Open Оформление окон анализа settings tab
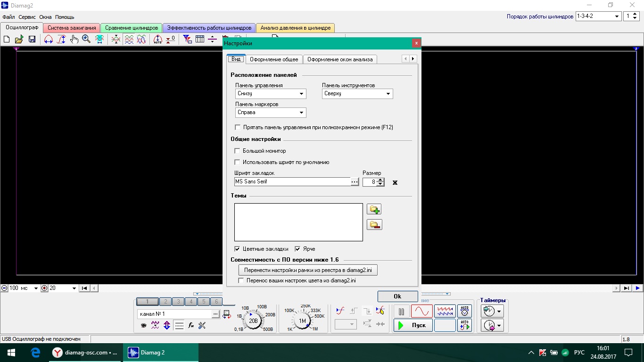 pyautogui.click(x=340, y=59)
